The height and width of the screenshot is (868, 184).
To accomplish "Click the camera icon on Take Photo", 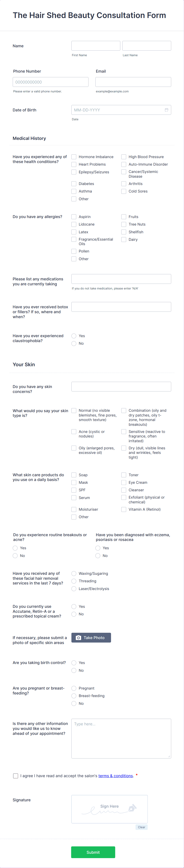I will click(x=79, y=637).
